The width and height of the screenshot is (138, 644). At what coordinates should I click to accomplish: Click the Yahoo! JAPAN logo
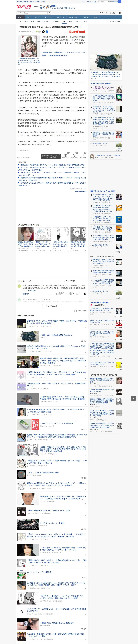[24, 7]
